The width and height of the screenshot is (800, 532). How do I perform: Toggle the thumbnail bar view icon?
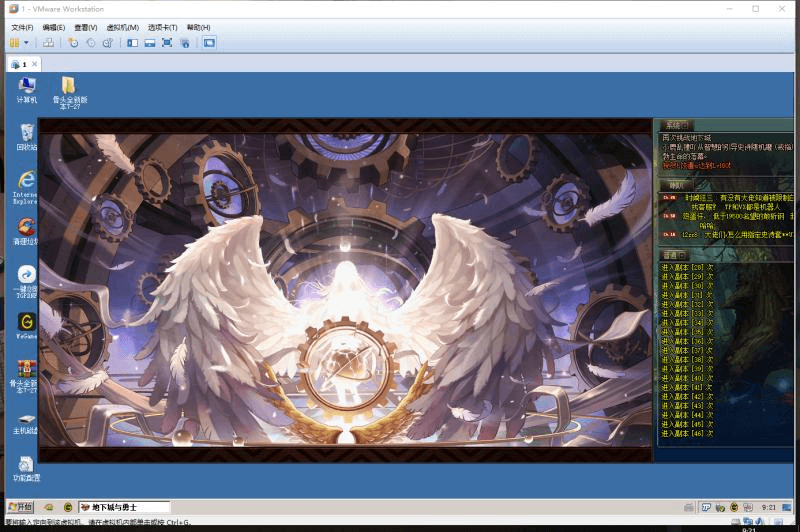point(149,43)
